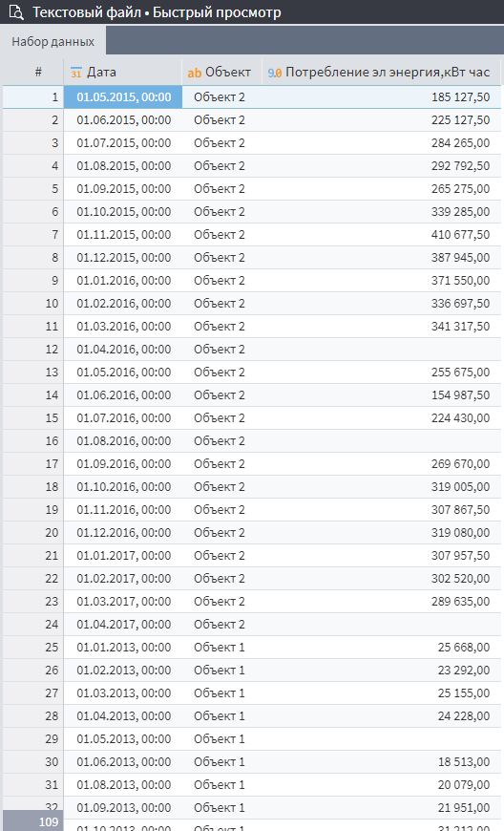Screen dimensions: 504x831
Task: Select the Объект 2 cell in row 16
Action: tap(221, 441)
